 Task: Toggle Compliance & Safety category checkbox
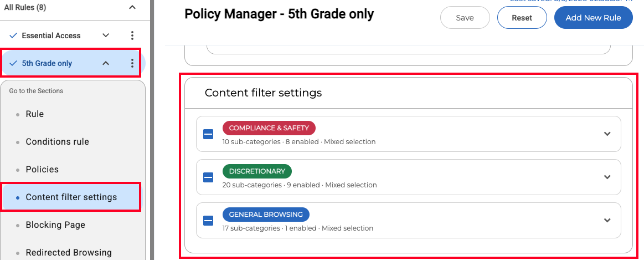pos(208,134)
